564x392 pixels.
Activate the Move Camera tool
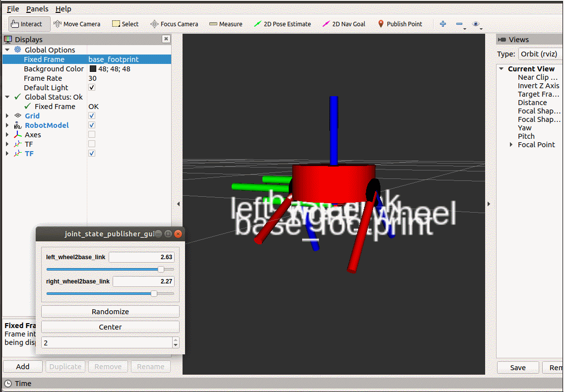77,24
